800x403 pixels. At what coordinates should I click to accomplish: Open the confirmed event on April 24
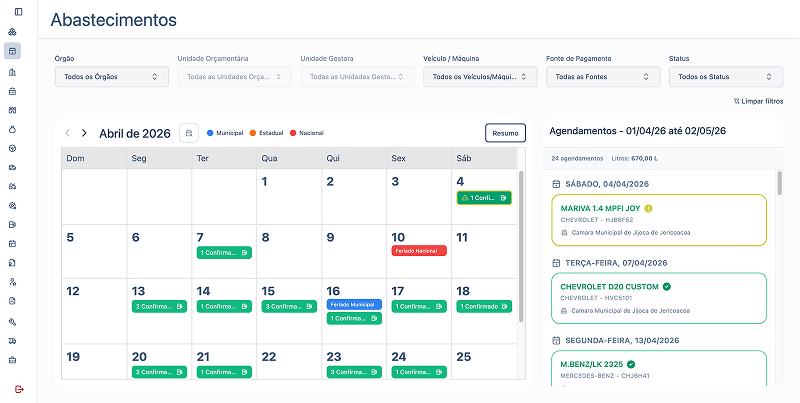pos(419,372)
